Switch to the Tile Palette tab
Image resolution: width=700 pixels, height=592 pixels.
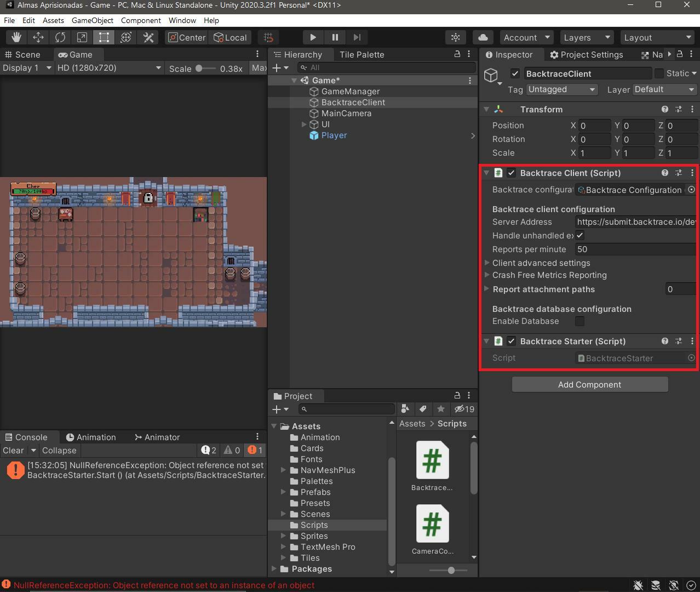362,55
